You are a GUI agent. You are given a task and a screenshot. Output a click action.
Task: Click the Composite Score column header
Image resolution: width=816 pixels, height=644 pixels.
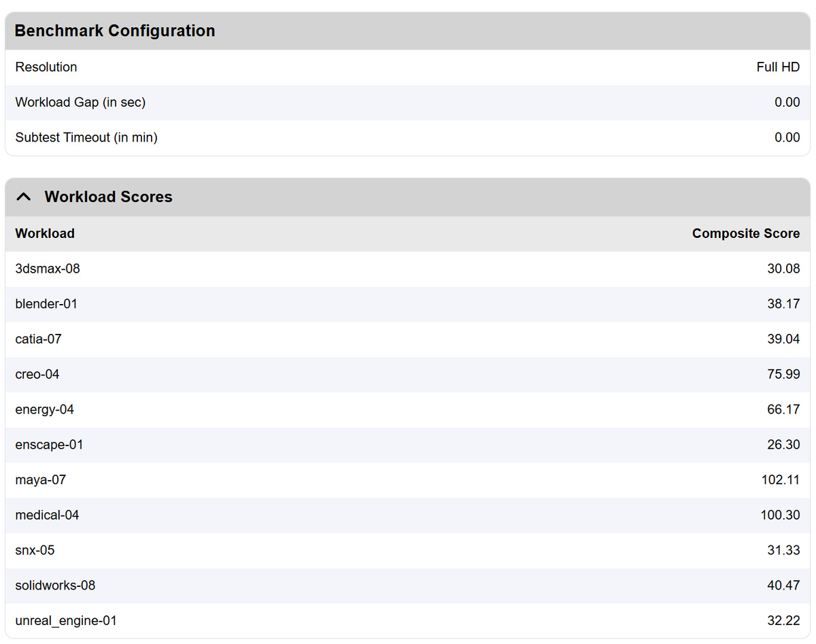coord(745,234)
